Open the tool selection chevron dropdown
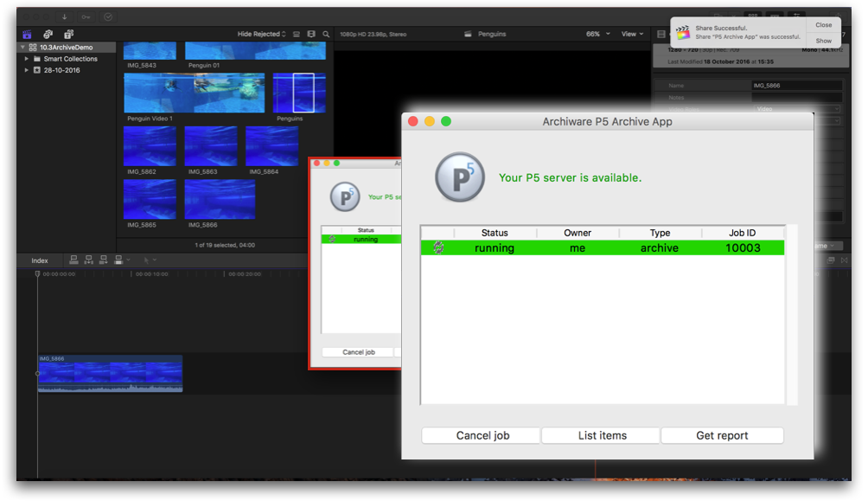The height and width of the screenshot is (501, 868). point(155,260)
